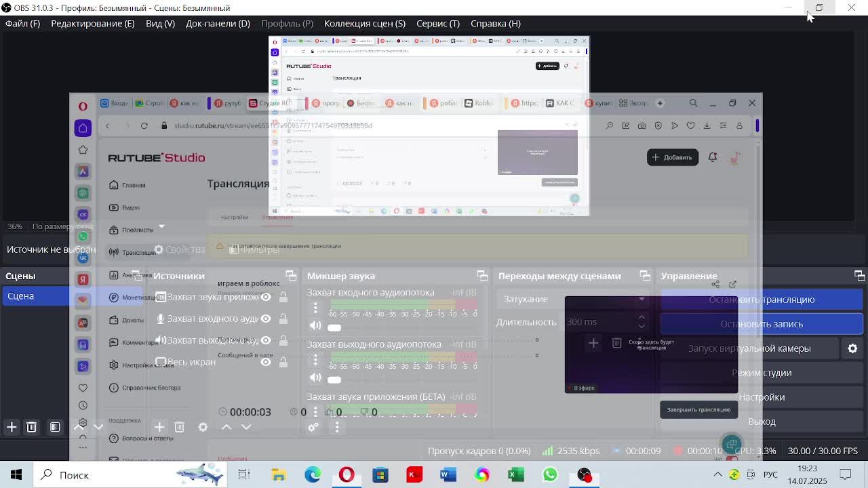Screen dimensions: 868x488
Task: Start Запуск виртуальной камеры
Action: pyautogui.click(x=749, y=348)
